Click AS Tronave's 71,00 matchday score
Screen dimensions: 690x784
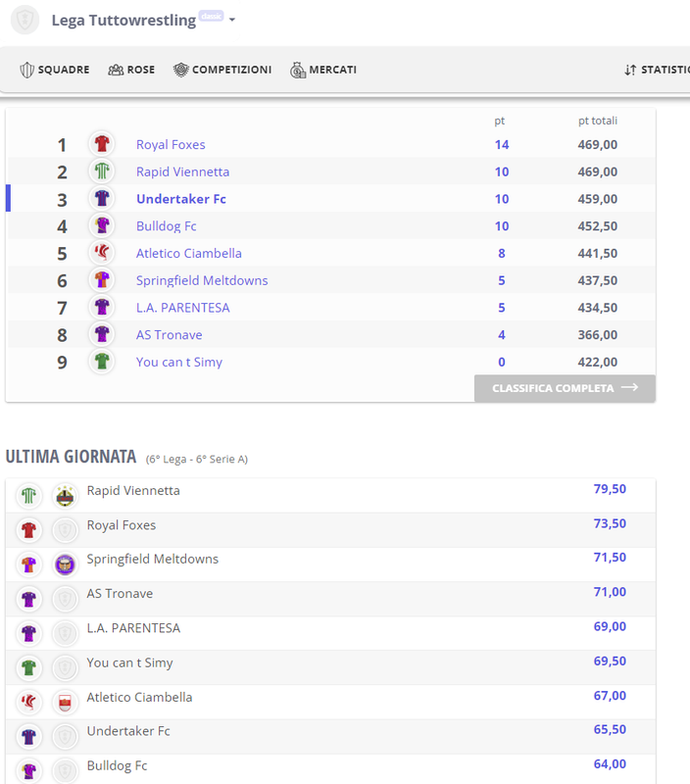coord(610,592)
